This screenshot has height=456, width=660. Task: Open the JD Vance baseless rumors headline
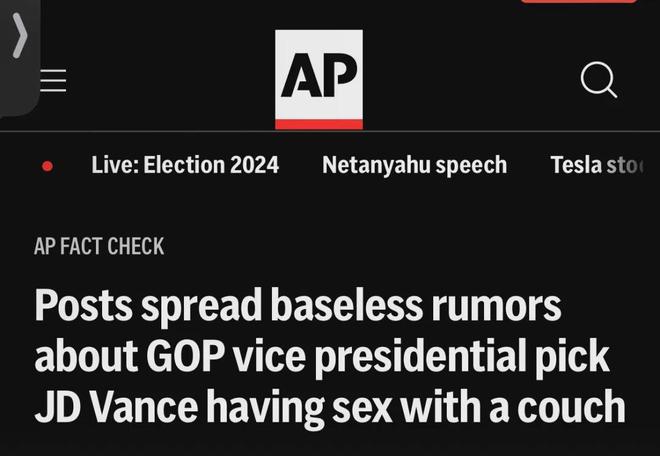click(x=330, y=356)
